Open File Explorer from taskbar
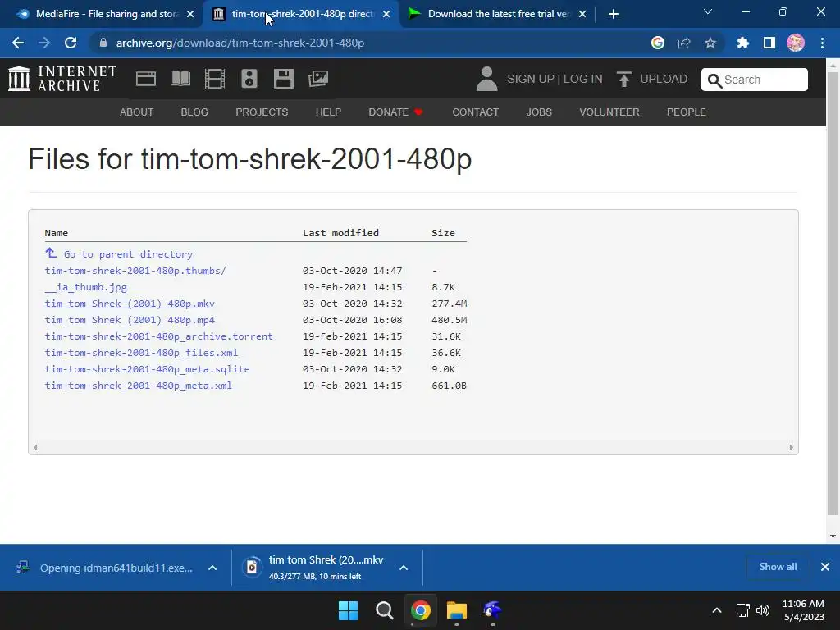The height and width of the screenshot is (630, 840). (457, 610)
